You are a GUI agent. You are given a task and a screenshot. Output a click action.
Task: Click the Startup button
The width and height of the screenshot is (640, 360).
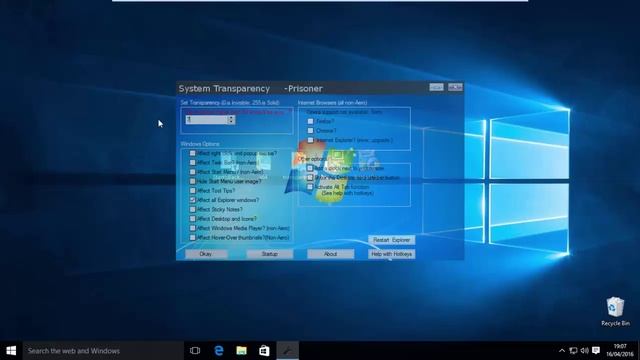(269, 254)
